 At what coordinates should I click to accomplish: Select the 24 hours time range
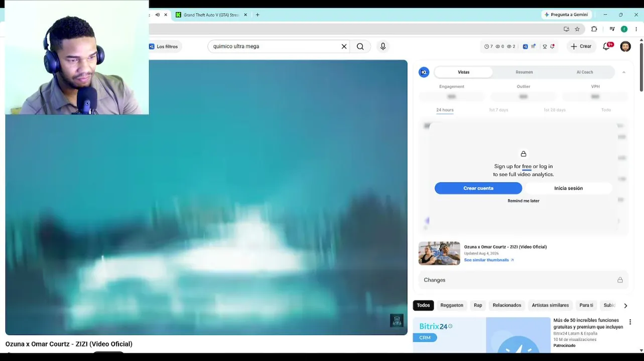pyautogui.click(x=445, y=110)
